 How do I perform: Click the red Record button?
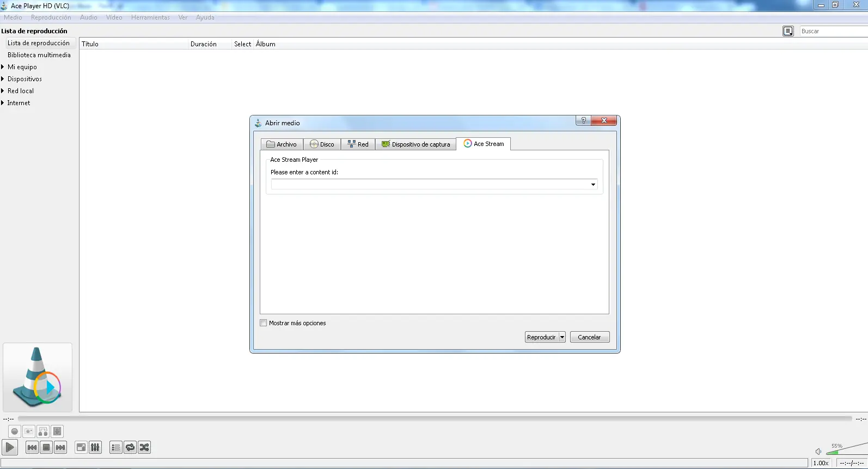[15, 431]
